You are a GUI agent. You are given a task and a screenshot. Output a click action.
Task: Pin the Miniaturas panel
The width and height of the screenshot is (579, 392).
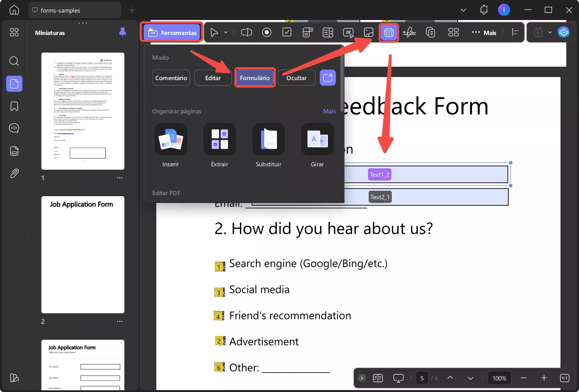(x=123, y=32)
